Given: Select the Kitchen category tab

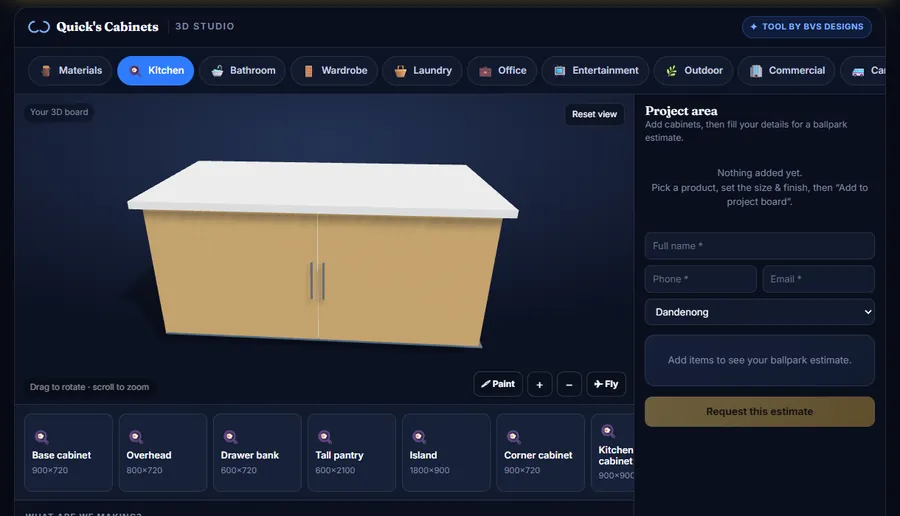Looking at the screenshot, I should (156, 71).
